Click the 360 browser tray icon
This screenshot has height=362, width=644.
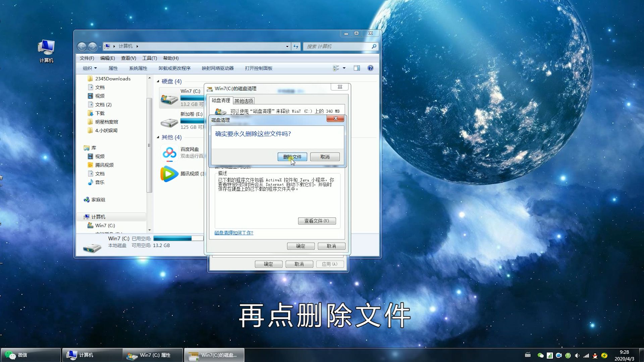pyautogui.click(x=568, y=356)
